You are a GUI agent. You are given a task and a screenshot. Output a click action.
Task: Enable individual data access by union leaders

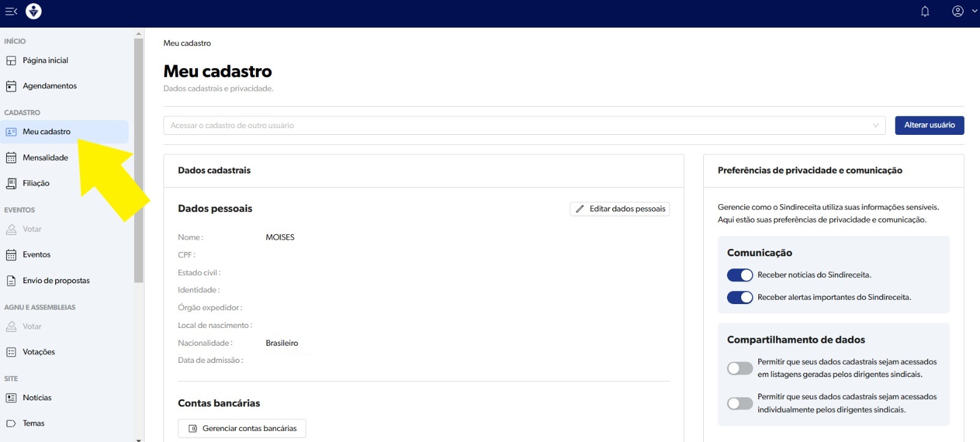[739, 403]
